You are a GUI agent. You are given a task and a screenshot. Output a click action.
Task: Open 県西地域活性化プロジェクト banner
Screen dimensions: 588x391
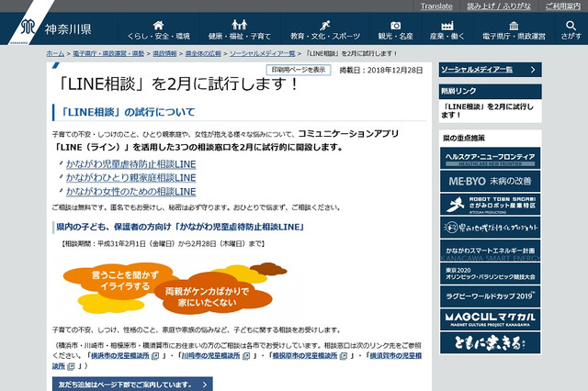point(490,228)
